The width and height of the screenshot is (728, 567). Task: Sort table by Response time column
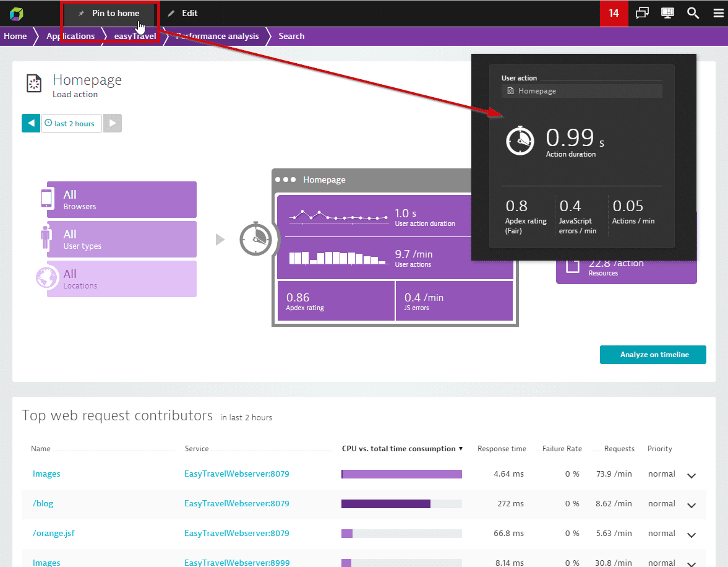(502, 449)
